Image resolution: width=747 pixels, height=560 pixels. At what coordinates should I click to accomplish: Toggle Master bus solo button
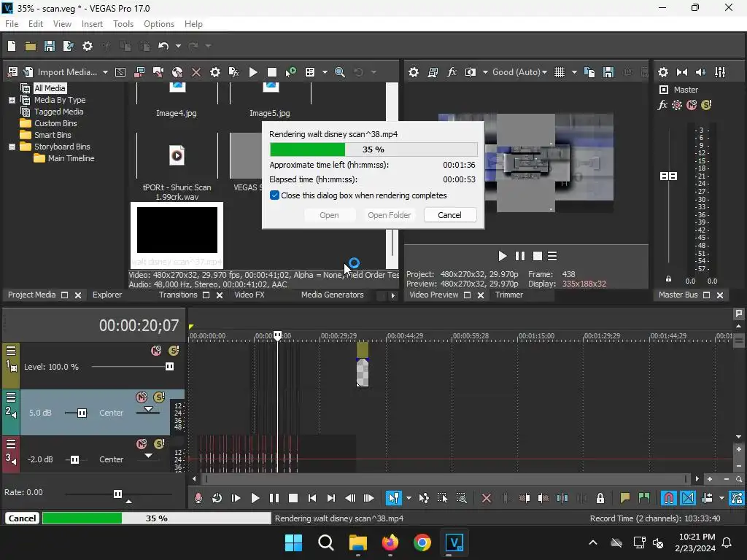tap(706, 105)
